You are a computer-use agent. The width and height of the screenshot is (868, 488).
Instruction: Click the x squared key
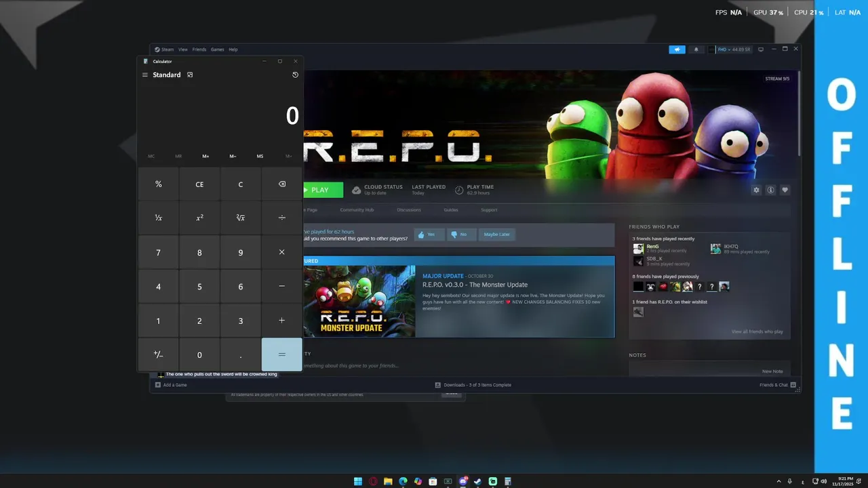pyautogui.click(x=199, y=218)
